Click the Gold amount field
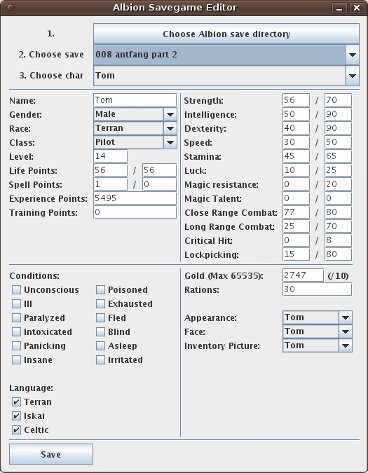The height and width of the screenshot is (473, 368). point(303,275)
